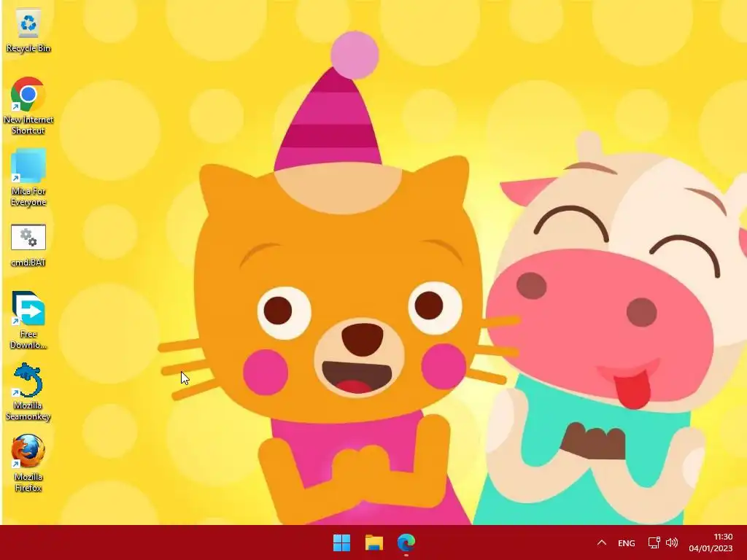Screen dimensions: 747x560
Task: Click the 'New Internet Shortcut' label text
Action: pyautogui.click(x=28, y=125)
